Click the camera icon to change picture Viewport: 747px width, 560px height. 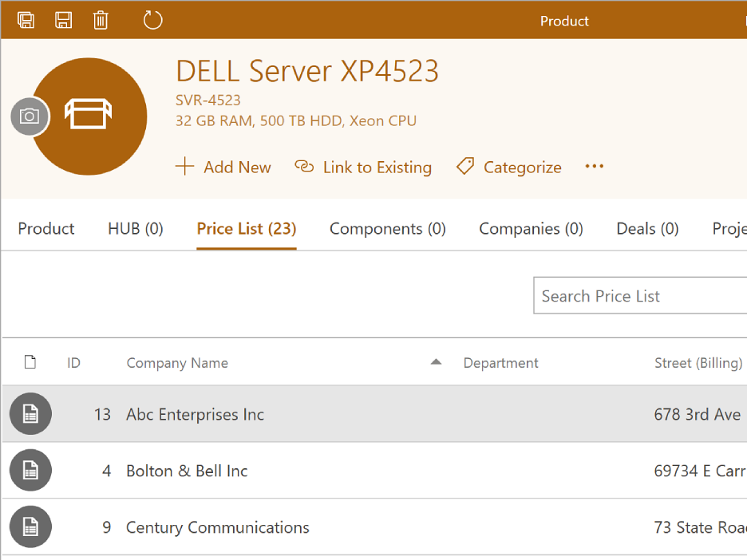click(x=30, y=116)
